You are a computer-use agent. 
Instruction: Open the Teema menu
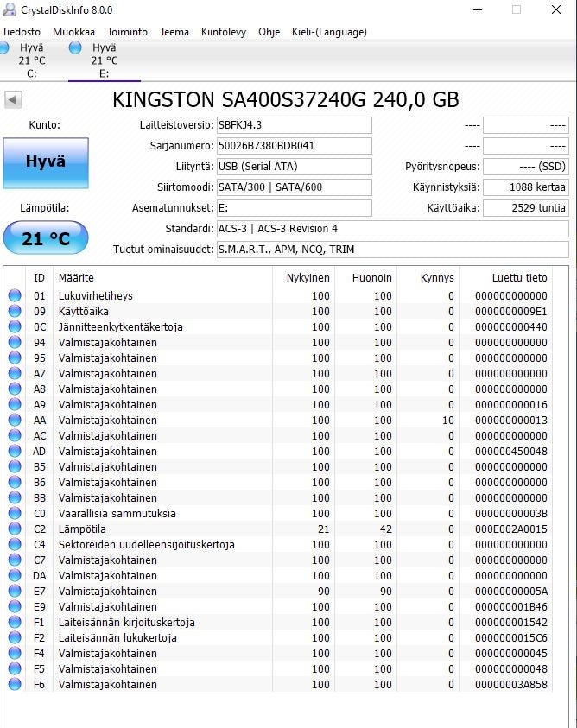[174, 32]
